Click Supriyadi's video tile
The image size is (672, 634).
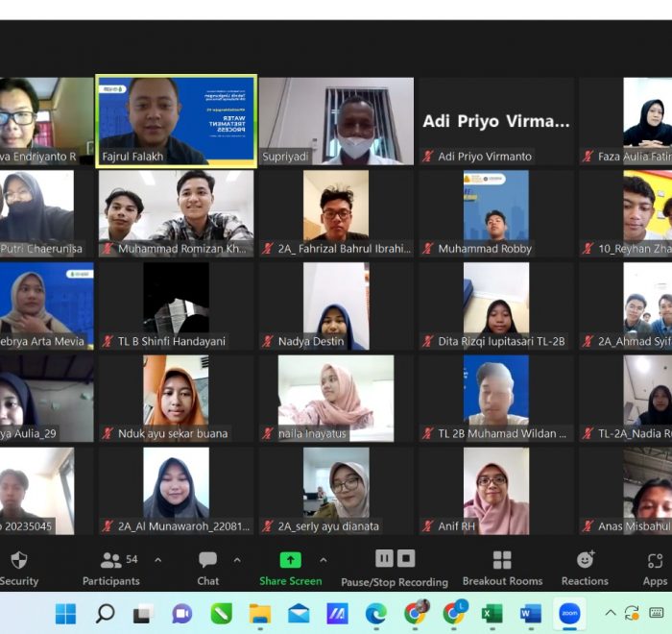tap(336, 121)
